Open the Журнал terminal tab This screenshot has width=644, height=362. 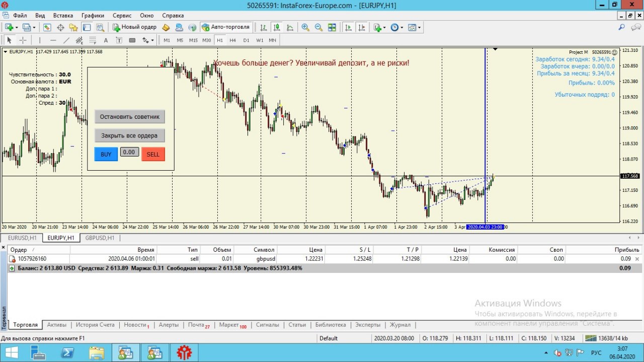pos(400,325)
